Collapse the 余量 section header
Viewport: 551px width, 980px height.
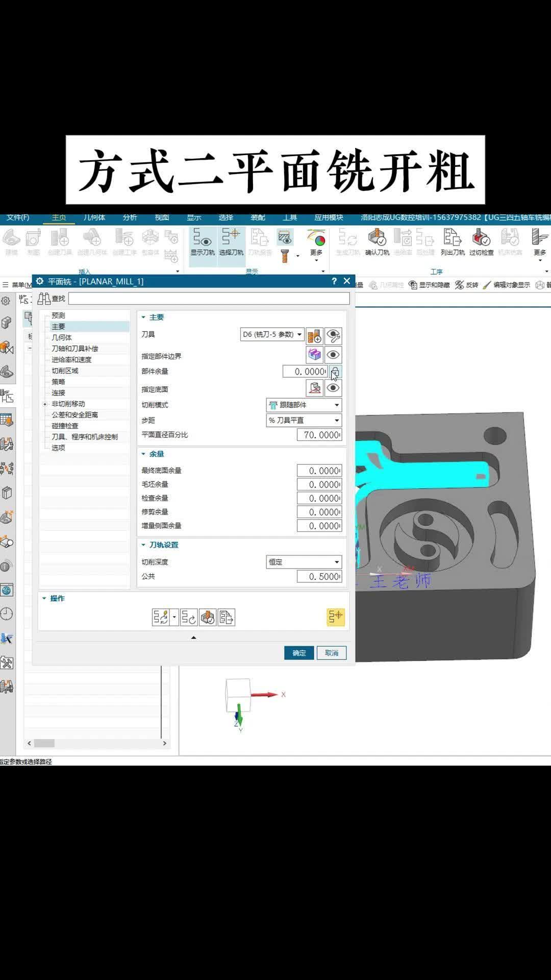[x=156, y=454]
